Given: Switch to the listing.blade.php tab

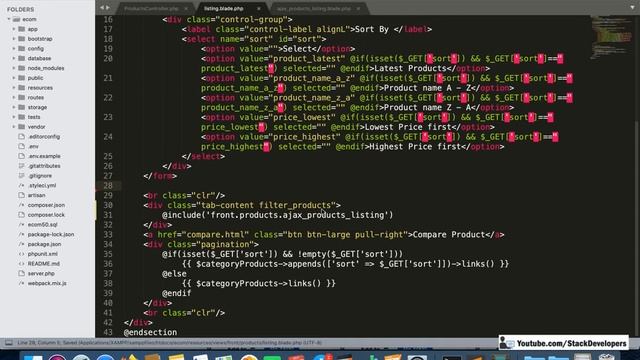Looking at the screenshot, I should (224, 8).
